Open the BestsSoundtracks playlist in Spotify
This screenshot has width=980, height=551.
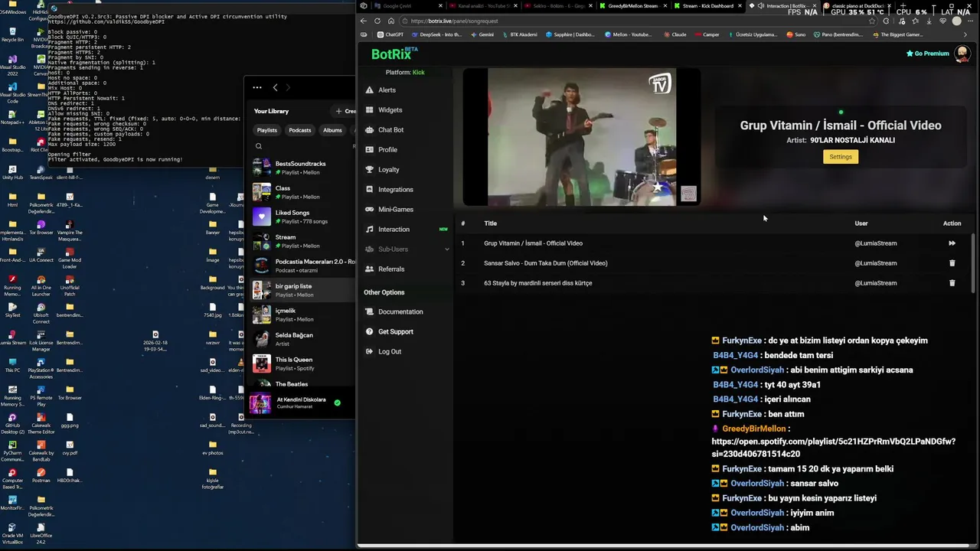[x=304, y=168]
